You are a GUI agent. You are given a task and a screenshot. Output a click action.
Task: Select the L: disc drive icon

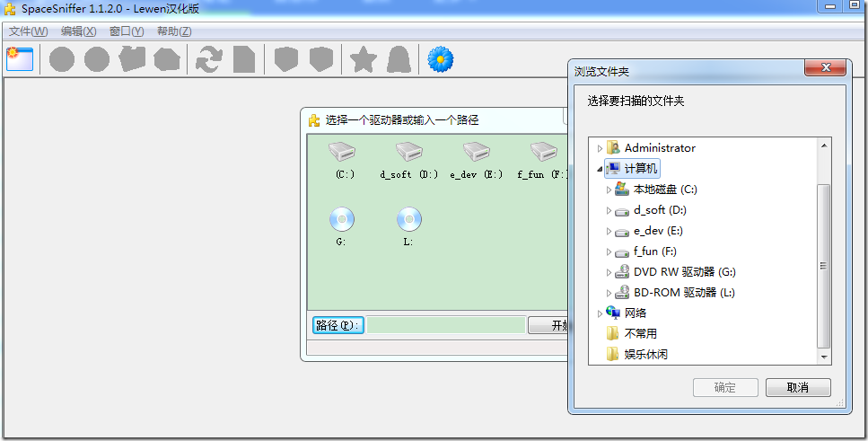[x=409, y=219]
